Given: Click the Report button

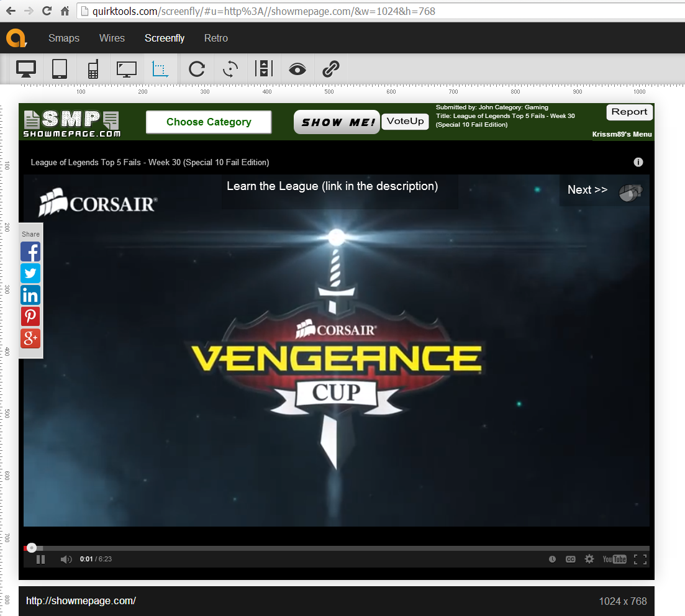Looking at the screenshot, I should [629, 112].
